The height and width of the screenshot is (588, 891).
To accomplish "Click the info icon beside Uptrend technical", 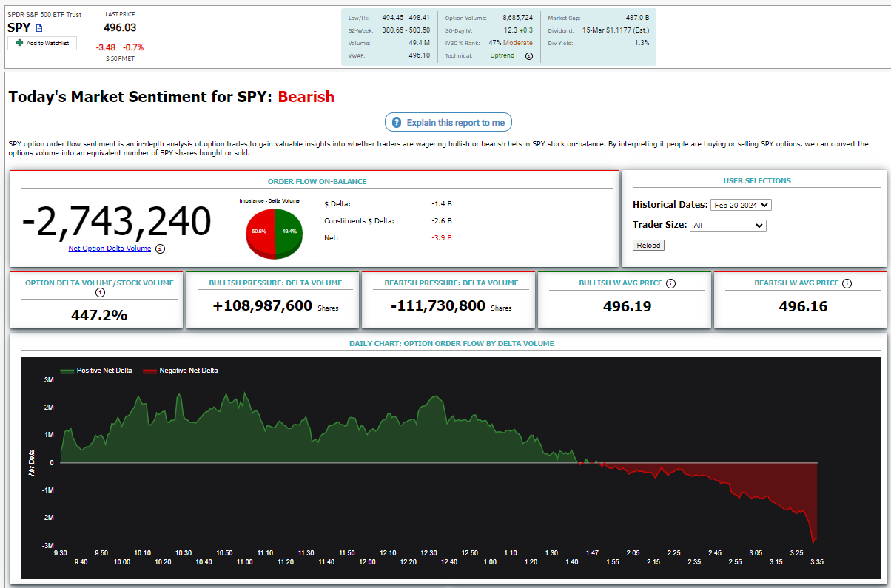I will (x=528, y=56).
